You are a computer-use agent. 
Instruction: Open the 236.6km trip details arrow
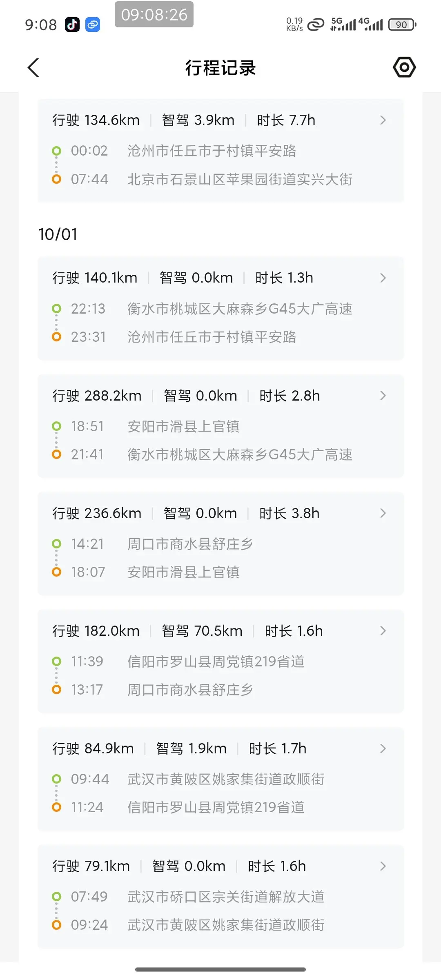pos(383,513)
